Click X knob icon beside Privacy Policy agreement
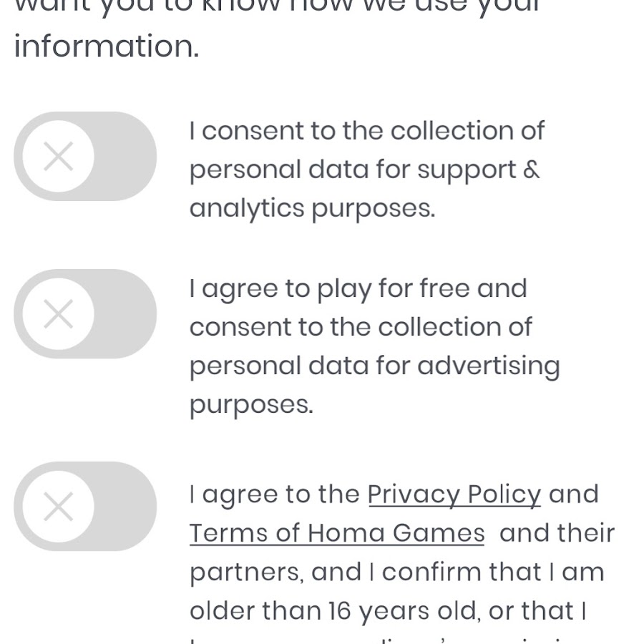 click(x=58, y=507)
